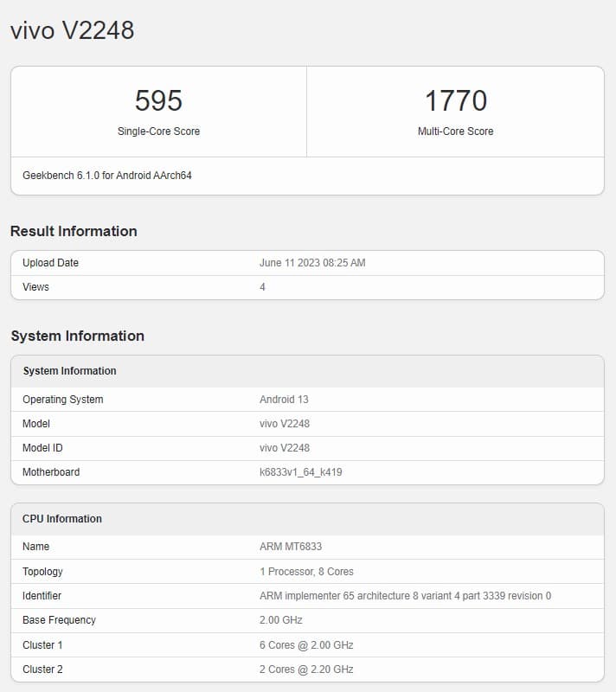Viewport: 616px width, 692px height.
Task: Click the Single-Core Score label
Action: click(158, 131)
